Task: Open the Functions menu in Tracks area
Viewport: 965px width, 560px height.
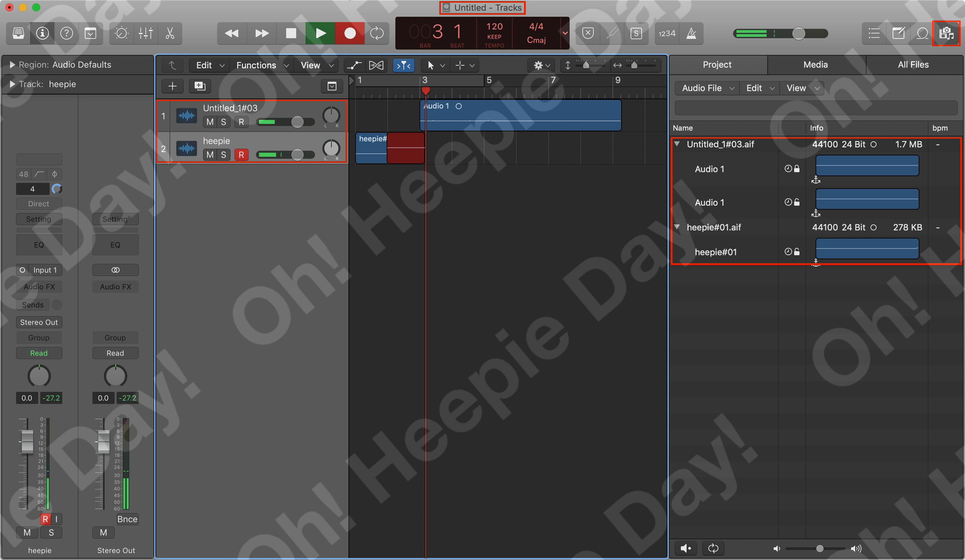Action: coord(262,65)
